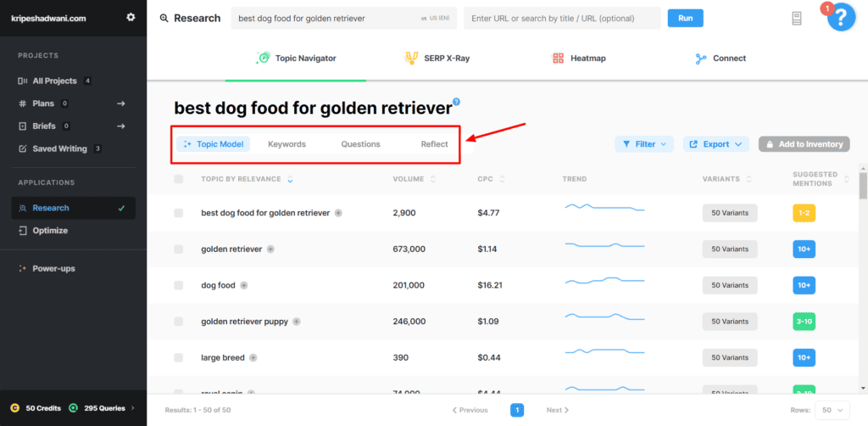
Task: Check the best dog food for golden retriever row
Action: (x=178, y=213)
